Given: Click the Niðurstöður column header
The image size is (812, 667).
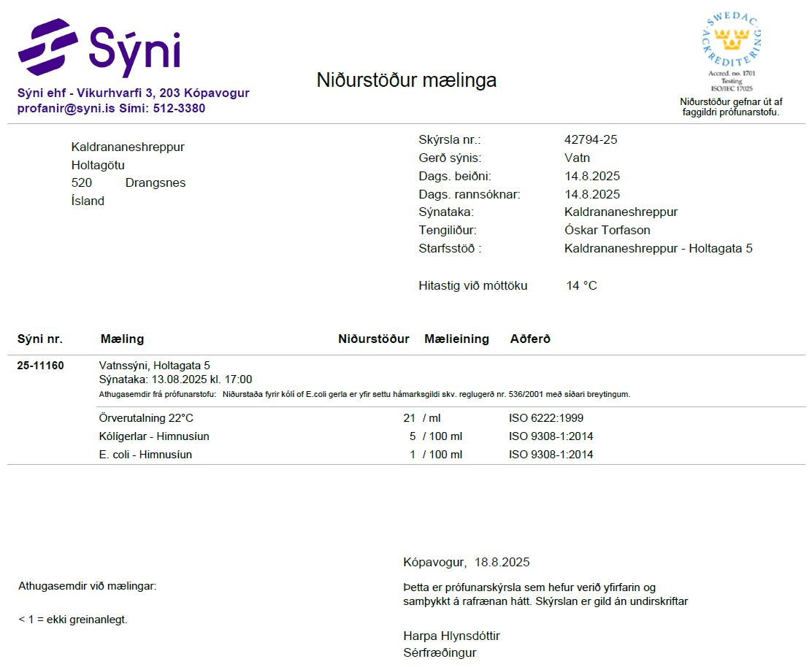Looking at the screenshot, I should click(373, 339).
